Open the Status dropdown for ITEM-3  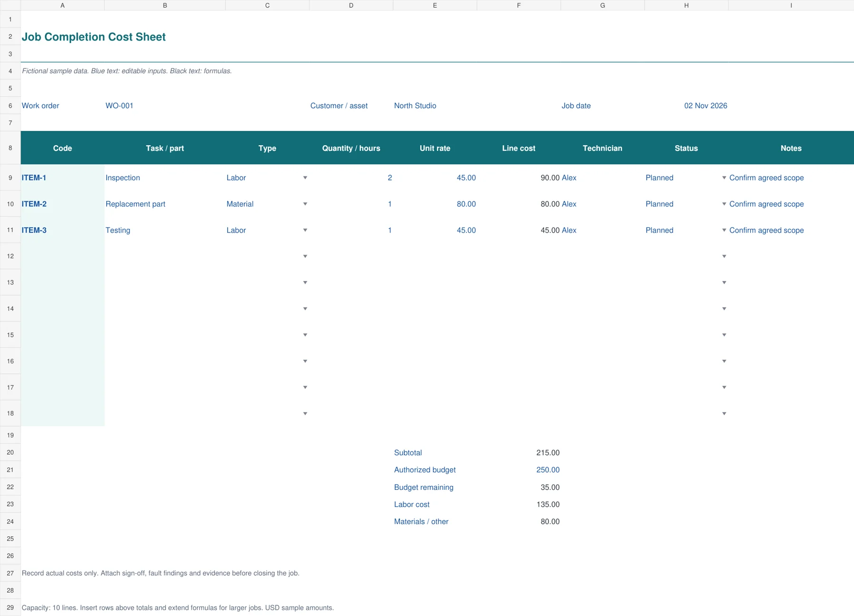(x=724, y=230)
